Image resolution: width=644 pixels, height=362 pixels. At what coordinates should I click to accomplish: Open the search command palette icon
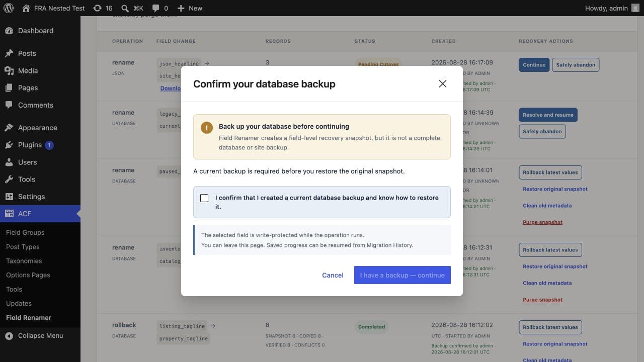(125, 8)
